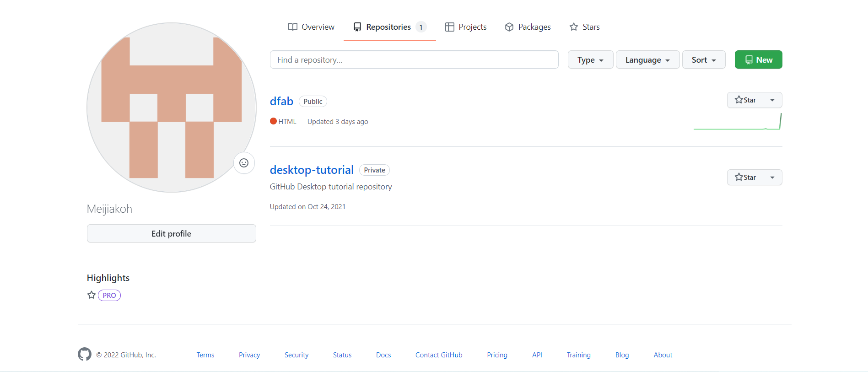
Task: Click the table icon beside Projects
Action: 450,27
